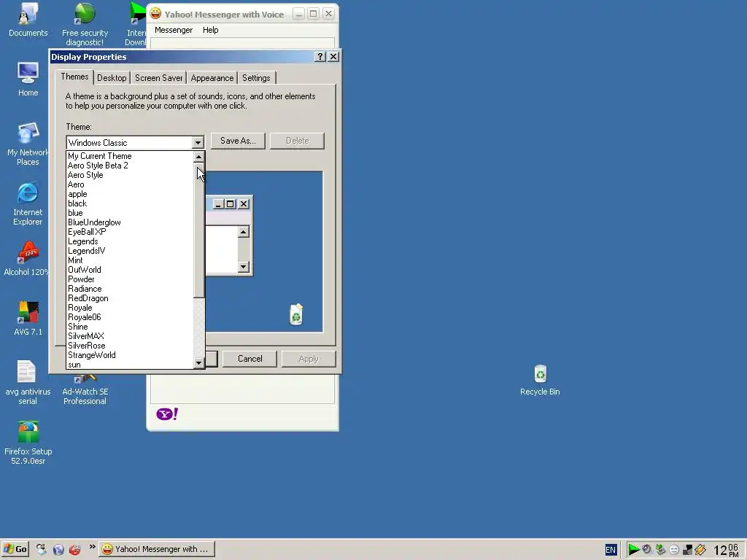Choose Aero Style Beta 2 theme
This screenshot has width=747, height=560.
point(130,166)
